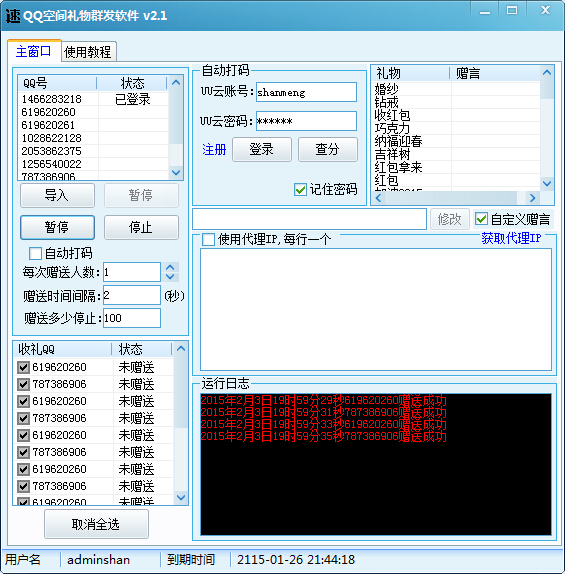Select the 钻戒 gift
Viewport: 565px width, 574px height.
(x=387, y=102)
